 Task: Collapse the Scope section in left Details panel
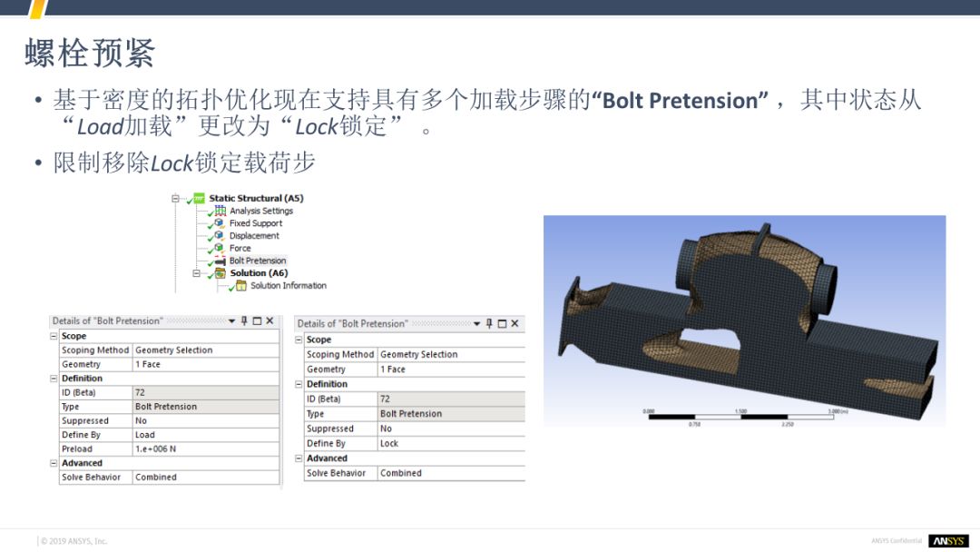click(54, 336)
